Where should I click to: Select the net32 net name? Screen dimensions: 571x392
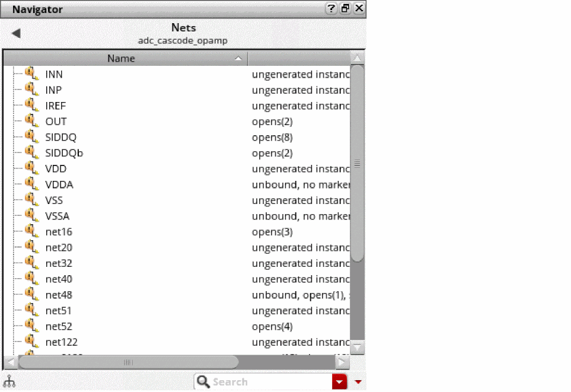(x=59, y=263)
